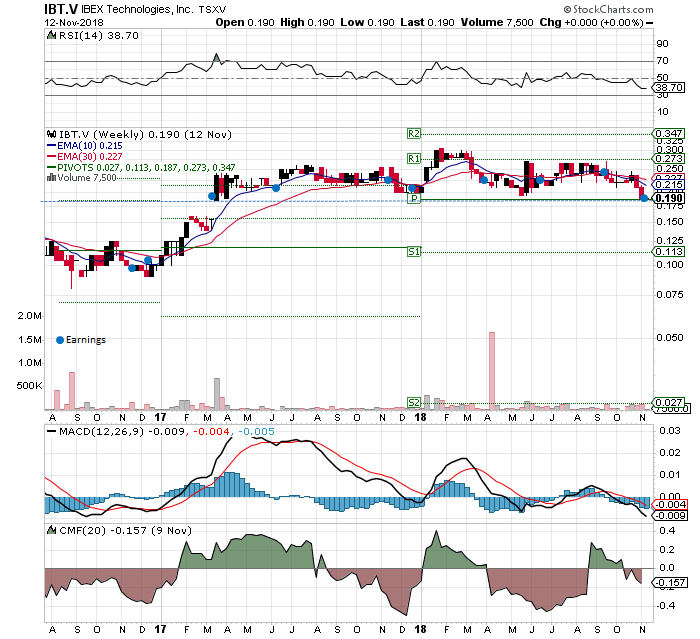Screen dimensions: 700x639
Task: Select the April 2018 earnings dot
Action: point(483,180)
